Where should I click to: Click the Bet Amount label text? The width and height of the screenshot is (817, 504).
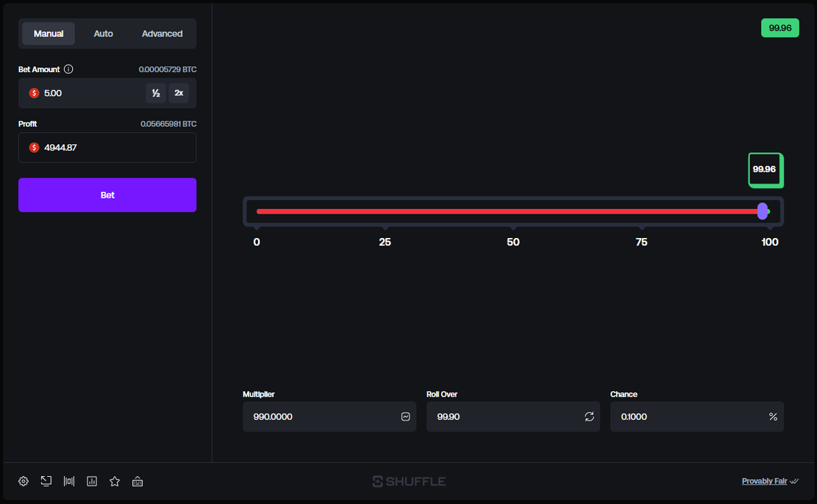39,69
